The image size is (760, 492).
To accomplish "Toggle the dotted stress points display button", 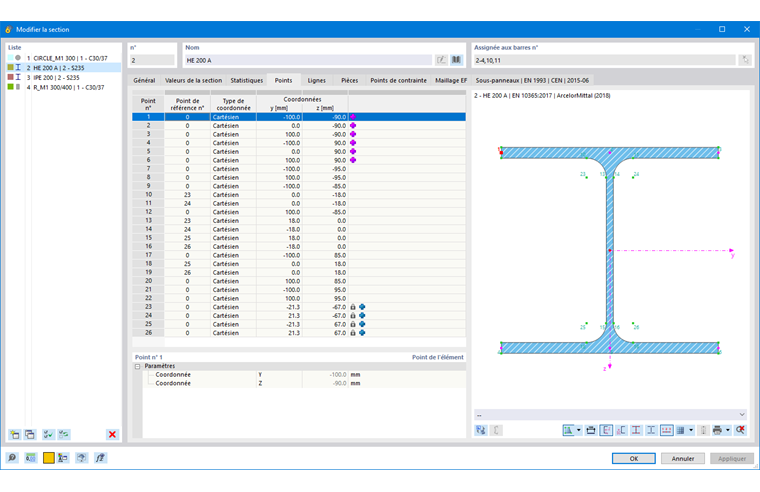I will coord(667,430).
